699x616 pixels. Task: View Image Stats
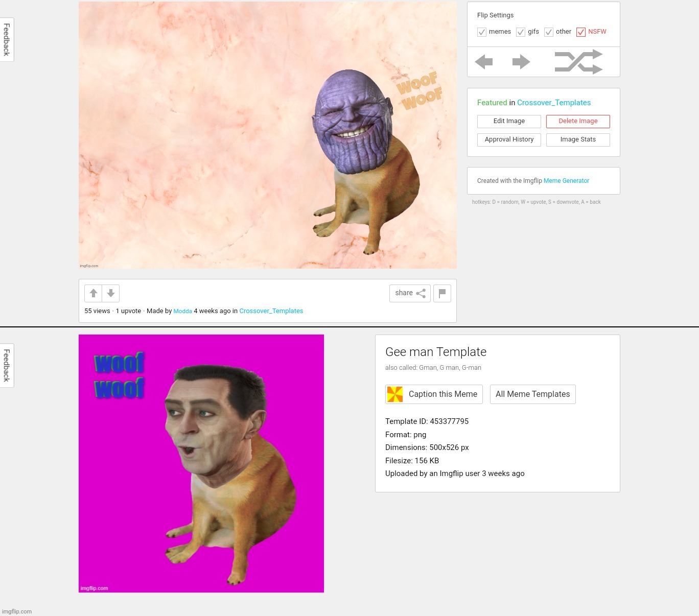pyautogui.click(x=578, y=139)
